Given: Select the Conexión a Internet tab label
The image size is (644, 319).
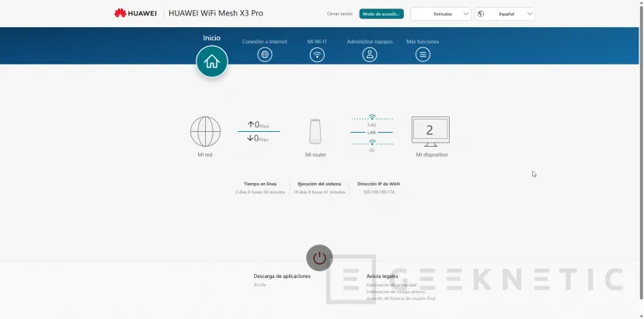Looking at the screenshot, I should click(264, 41).
